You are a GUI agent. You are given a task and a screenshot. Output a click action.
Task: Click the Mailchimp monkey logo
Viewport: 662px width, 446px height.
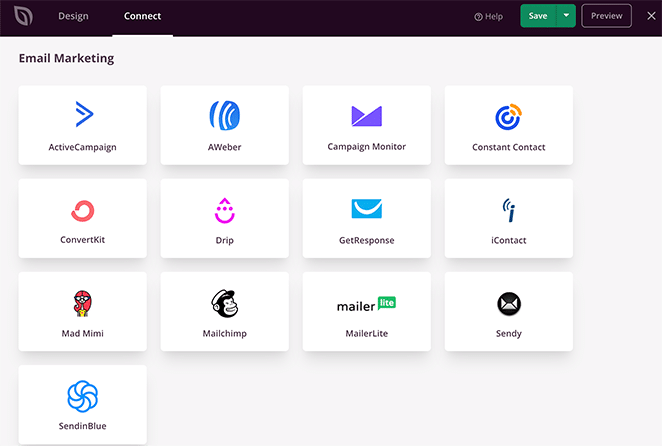(225, 303)
